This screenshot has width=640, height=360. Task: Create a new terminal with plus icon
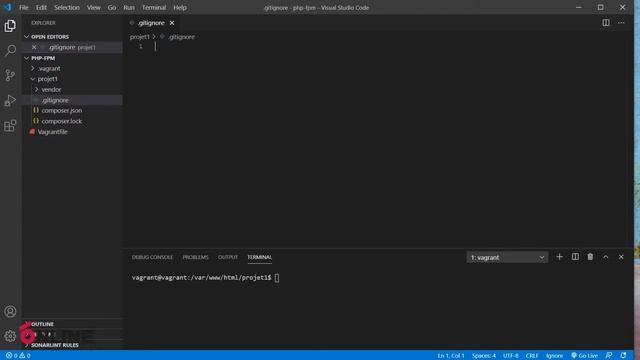tap(559, 257)
